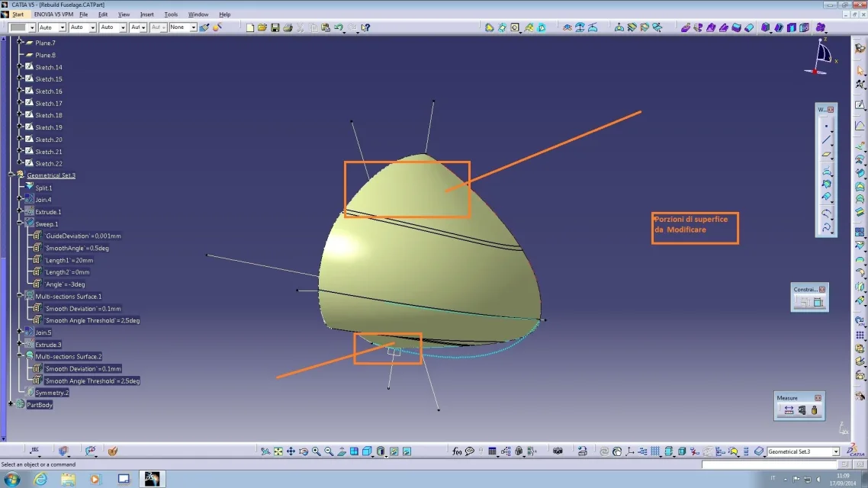The width and height of the screenshot is (868, 488).
Task: Click the Measure Between icon
Action: pyautogui.click(x=789, y=410)
